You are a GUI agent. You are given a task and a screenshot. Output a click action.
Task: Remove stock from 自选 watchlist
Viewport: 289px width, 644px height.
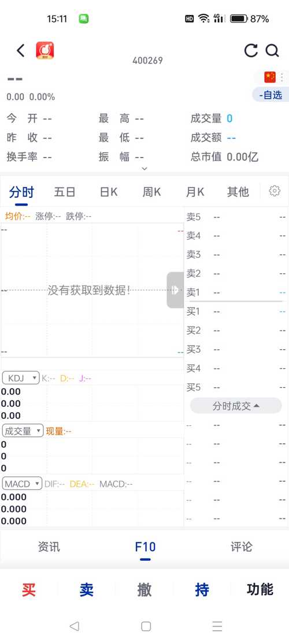click(271, 95)
